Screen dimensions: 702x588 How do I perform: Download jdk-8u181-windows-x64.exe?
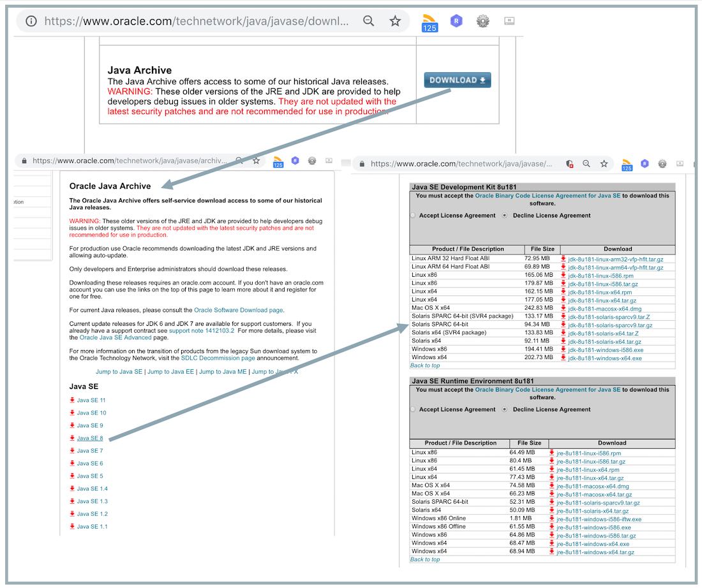pyautogui.click(x=605, y=358)
